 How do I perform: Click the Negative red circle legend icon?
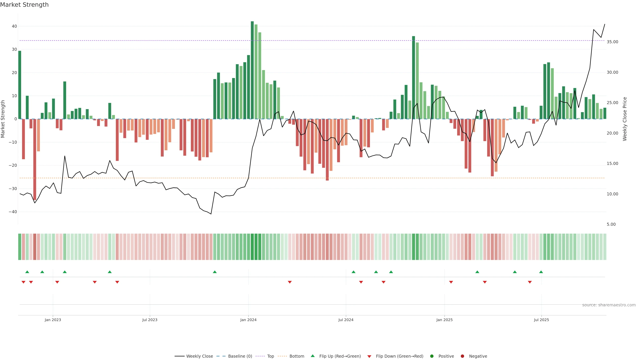coord(462,356)
